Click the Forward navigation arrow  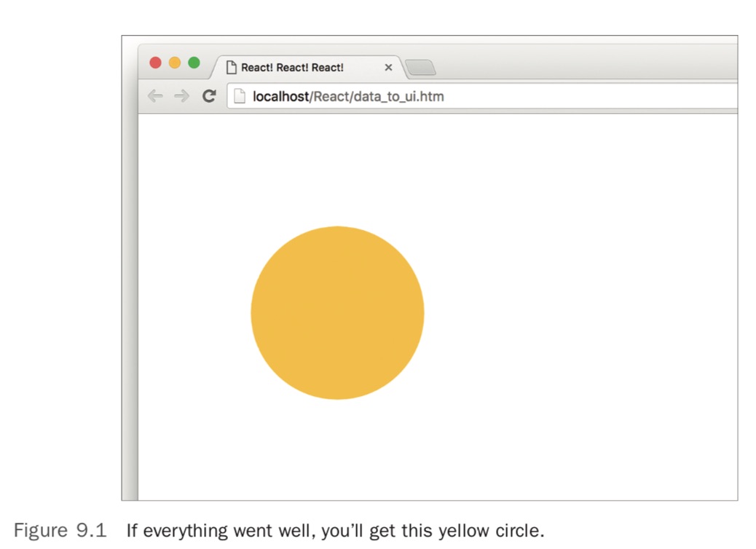click(x=181, y=96)
